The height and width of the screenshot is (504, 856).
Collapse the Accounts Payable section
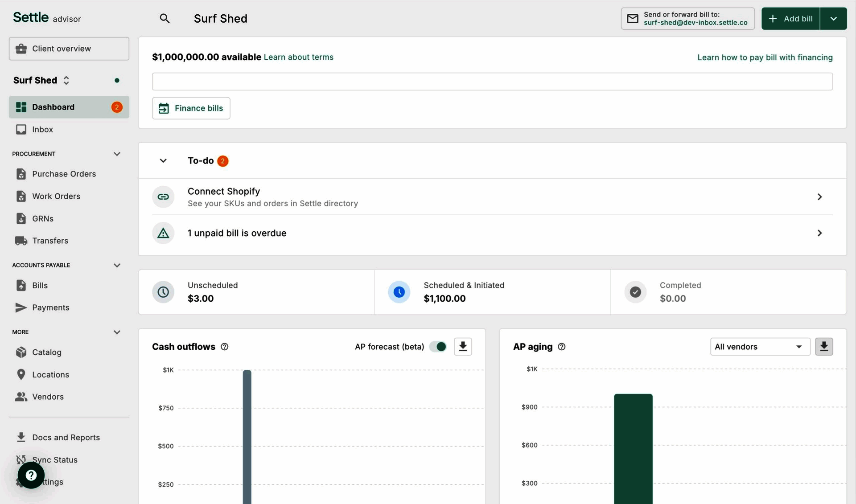click(x=117, y=265)
